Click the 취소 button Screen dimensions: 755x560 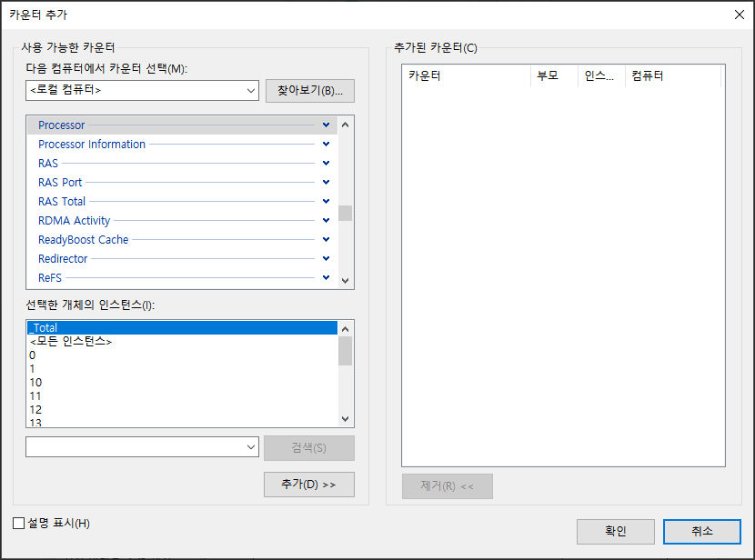click(x=702, y=531)
